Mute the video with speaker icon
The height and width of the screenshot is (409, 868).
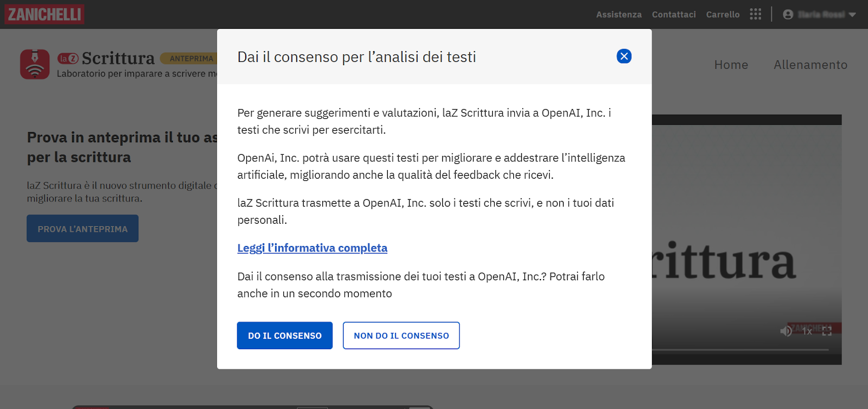pyautogui.click(x=786, y=331)
